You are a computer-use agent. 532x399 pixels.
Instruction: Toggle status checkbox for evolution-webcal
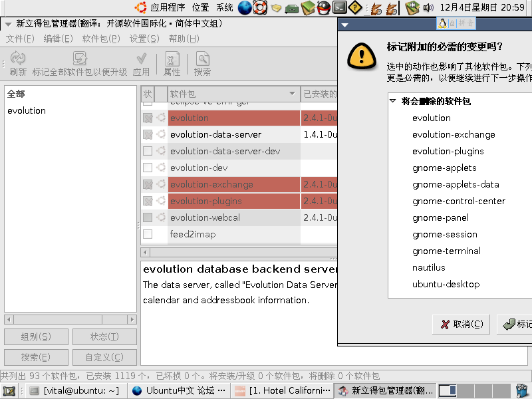point(148,217)
